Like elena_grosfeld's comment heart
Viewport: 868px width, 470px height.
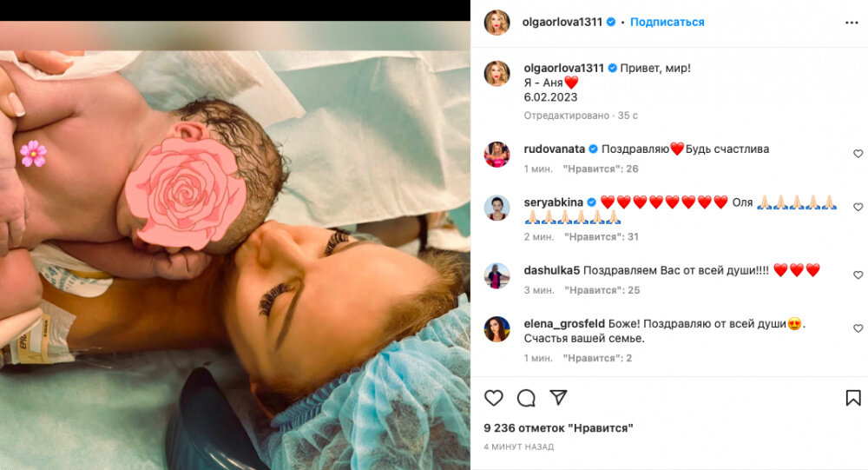(x=858, y=328)
